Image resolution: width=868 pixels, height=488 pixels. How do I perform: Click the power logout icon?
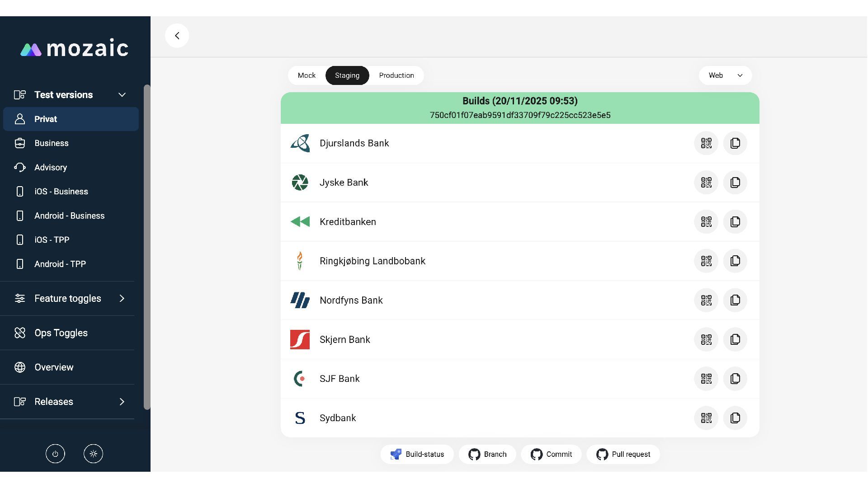tap(55, 454)
